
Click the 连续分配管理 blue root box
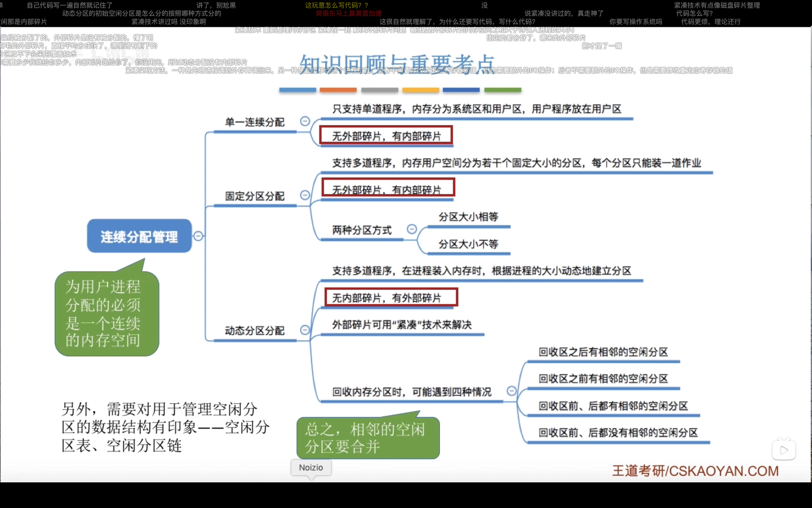point(139,236)
